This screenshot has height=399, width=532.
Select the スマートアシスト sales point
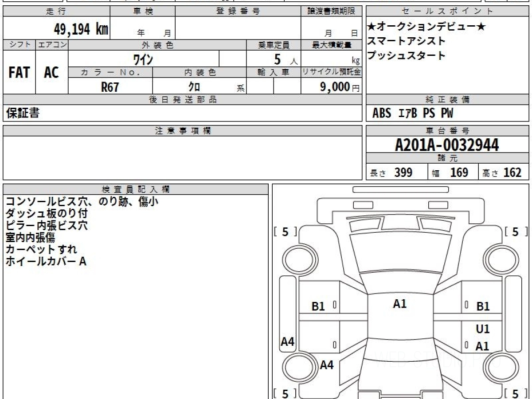coord(406,41)
